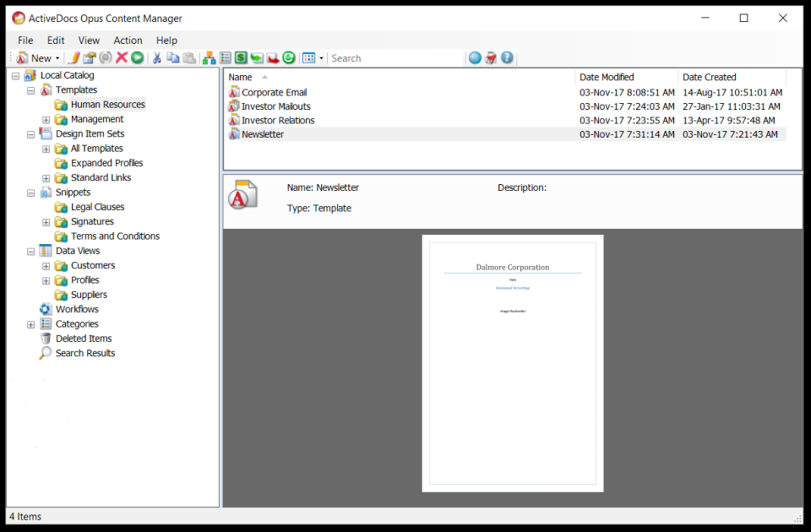Sort by the Name column header
Viewport: 811px width, 532px height.
(x=241, y=76)
